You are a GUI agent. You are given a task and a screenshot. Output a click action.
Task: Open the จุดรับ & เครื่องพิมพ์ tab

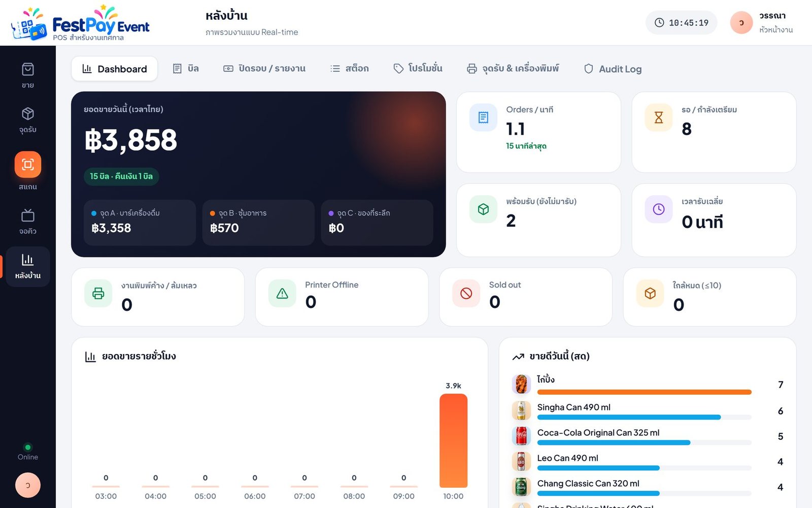[513, 69]
